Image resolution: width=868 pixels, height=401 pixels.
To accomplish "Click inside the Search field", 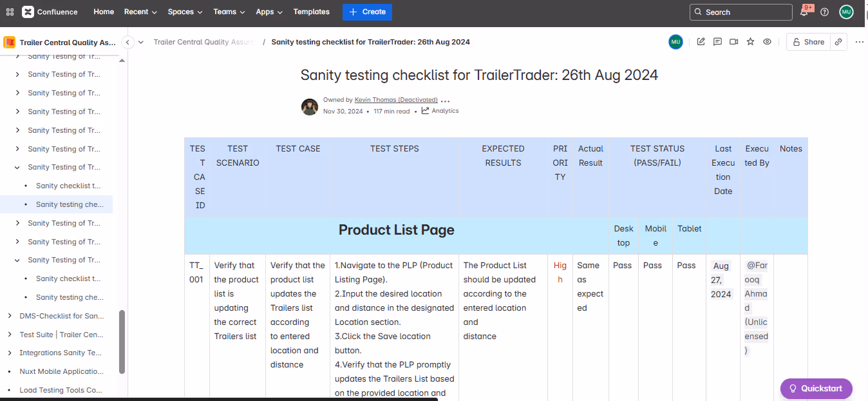I will pos(741,12).
